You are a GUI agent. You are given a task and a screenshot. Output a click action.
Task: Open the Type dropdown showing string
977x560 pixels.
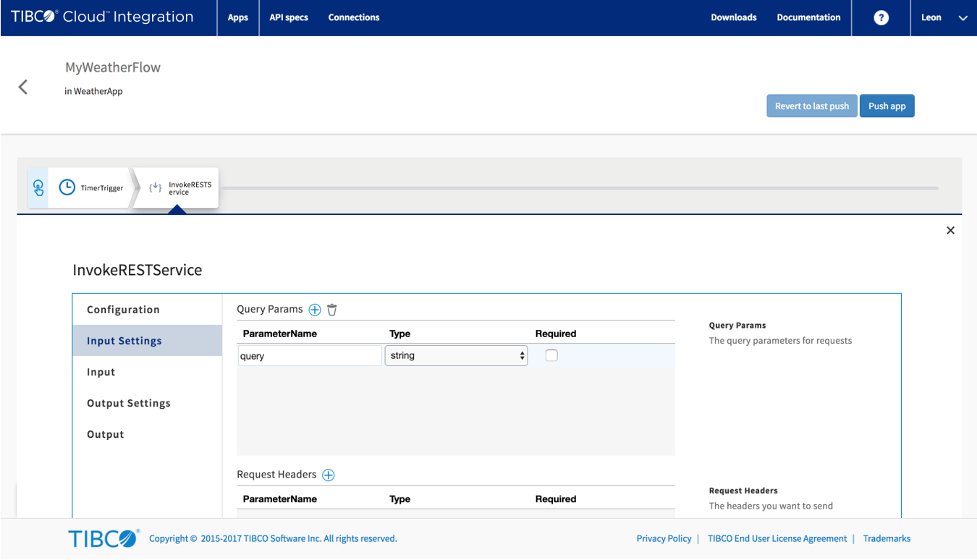click(456, 355)
